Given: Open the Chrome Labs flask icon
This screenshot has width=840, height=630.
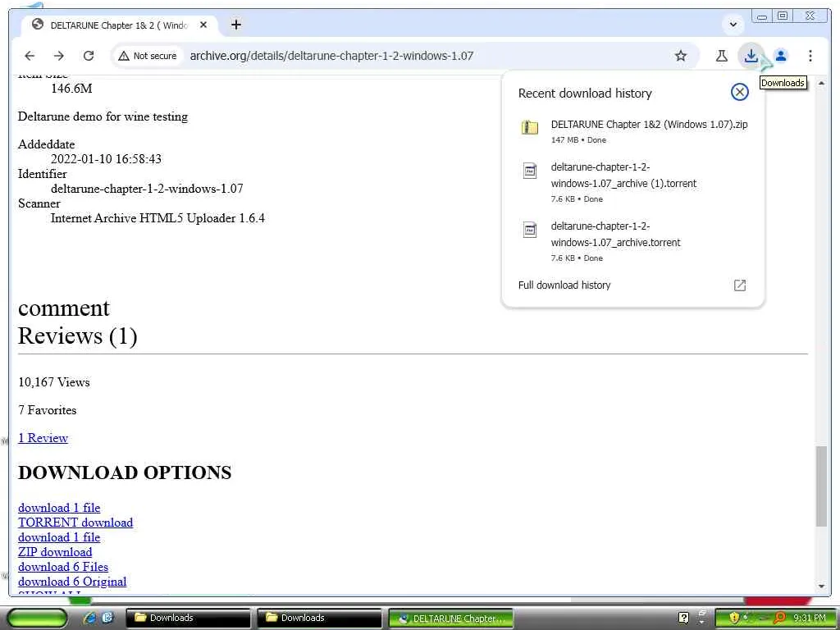Looking at the screenshot, I should point(722,56).
